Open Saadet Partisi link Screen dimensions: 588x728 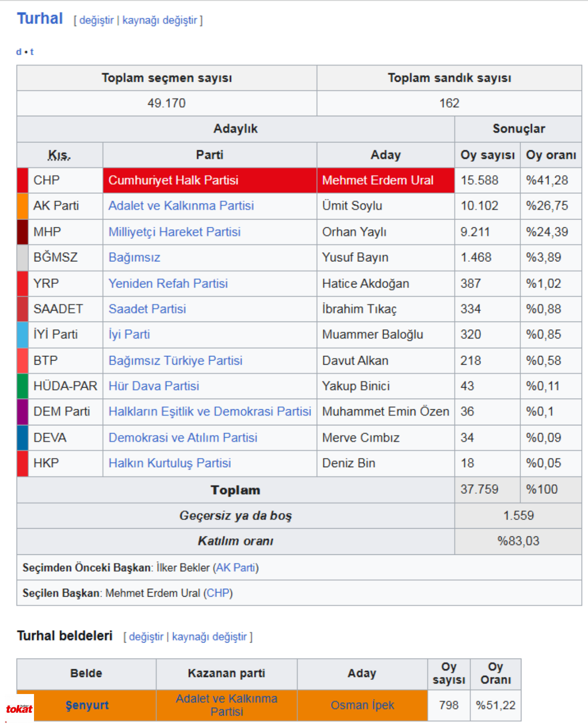click(x=147, y=309)
